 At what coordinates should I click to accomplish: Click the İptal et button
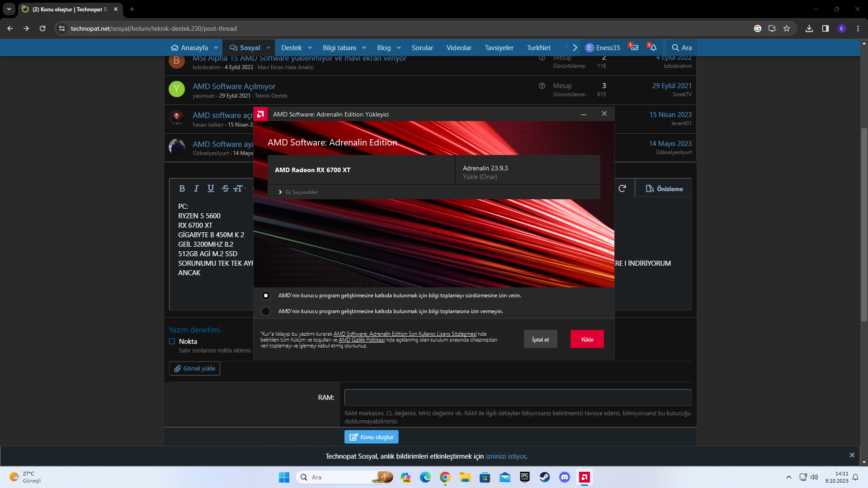(x=540, y=339)
